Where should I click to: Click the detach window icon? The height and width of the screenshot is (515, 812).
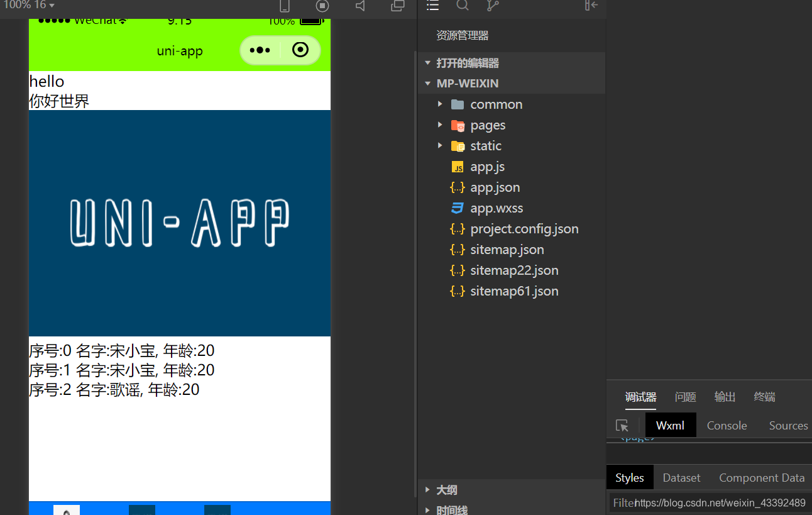coord(398,6)
